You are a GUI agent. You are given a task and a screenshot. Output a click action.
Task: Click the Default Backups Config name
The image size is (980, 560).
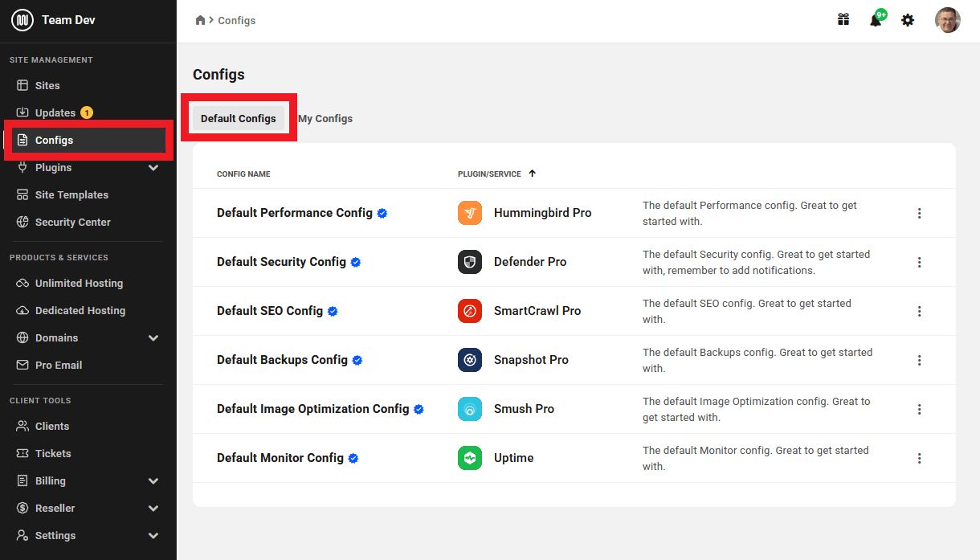(x=282, y=360)
